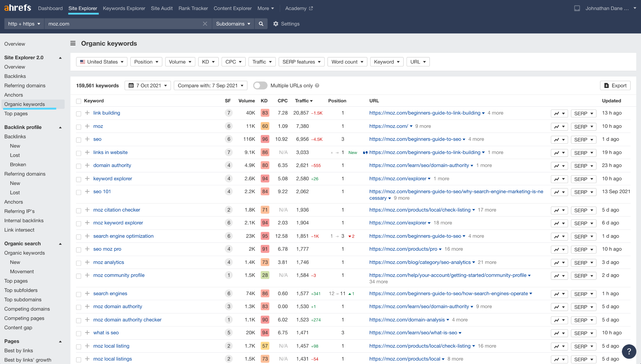641x364 pixels.
Task: Click the notifications monitor icon near the username
Action: [577, 8]
